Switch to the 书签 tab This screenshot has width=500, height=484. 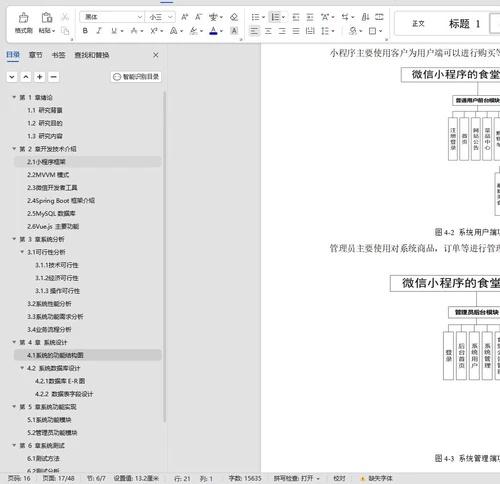coord(59,55)
